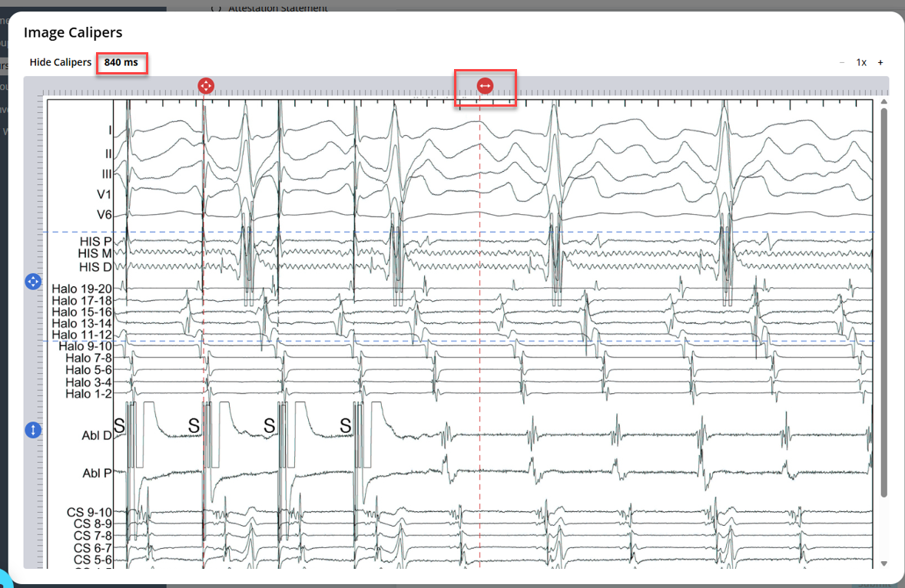The image size is (905, 588).
Task: Click the HIS P channel label
Action: pos(96,242)
